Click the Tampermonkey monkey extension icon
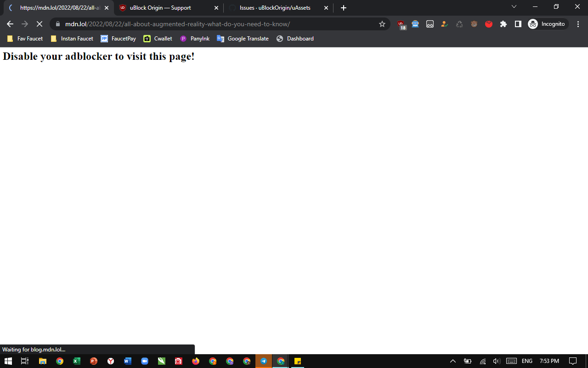Screen dimensions: 588x368 474,24
